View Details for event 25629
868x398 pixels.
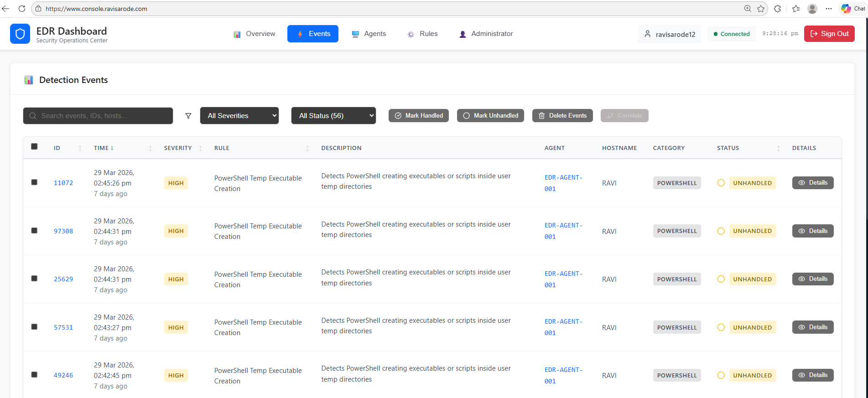pyautogui.click(x=813, y=279)
